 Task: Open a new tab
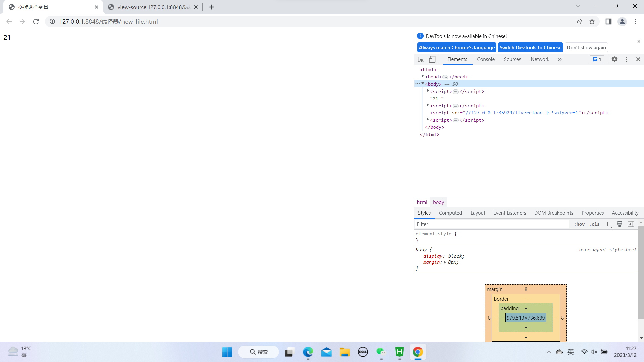pos(212,7)
